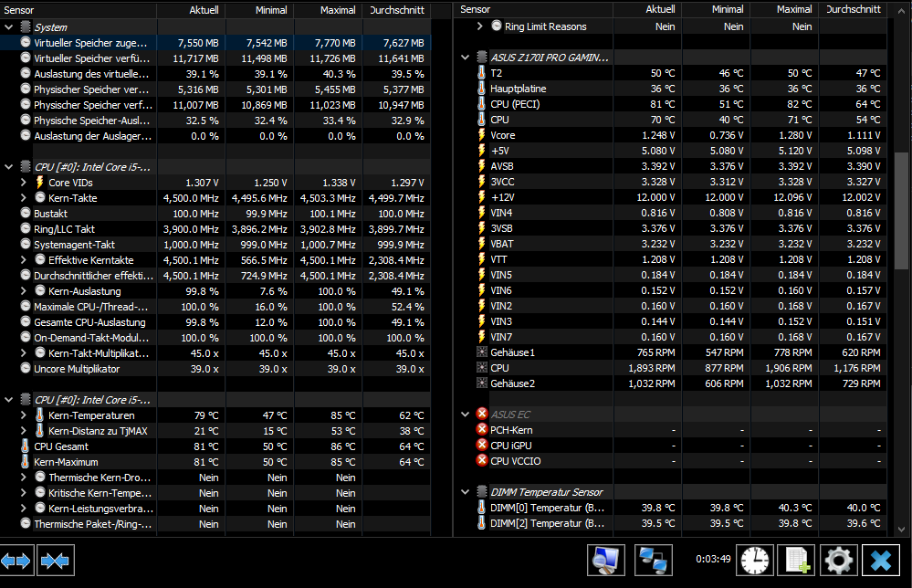Click the scrollbar down arrow
The width and height of the screenshot is (912, 588).
click(901, 530)
